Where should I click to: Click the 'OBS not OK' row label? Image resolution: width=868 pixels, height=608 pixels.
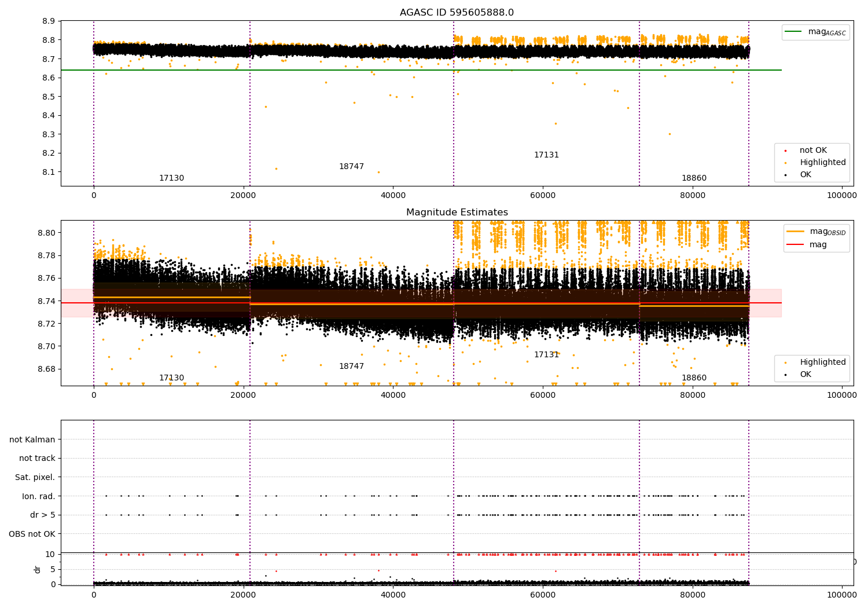click(x=32, y=534)
